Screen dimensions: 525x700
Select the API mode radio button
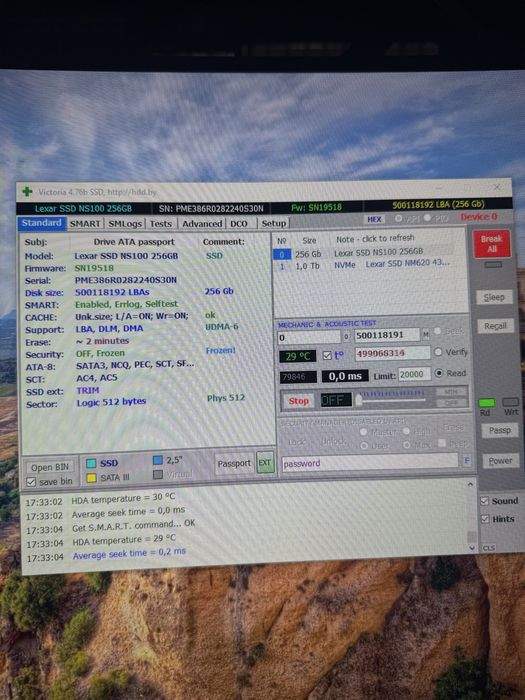point(399,218)
